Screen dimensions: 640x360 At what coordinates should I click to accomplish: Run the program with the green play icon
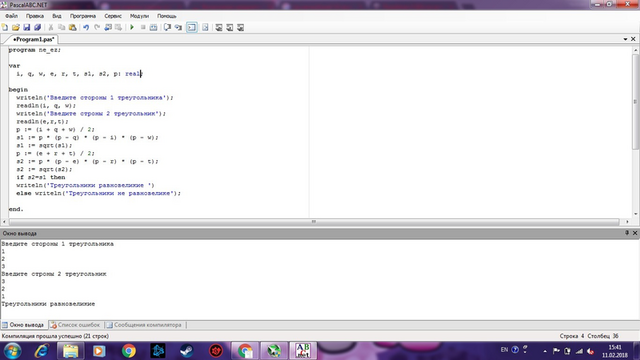(132, 27)
